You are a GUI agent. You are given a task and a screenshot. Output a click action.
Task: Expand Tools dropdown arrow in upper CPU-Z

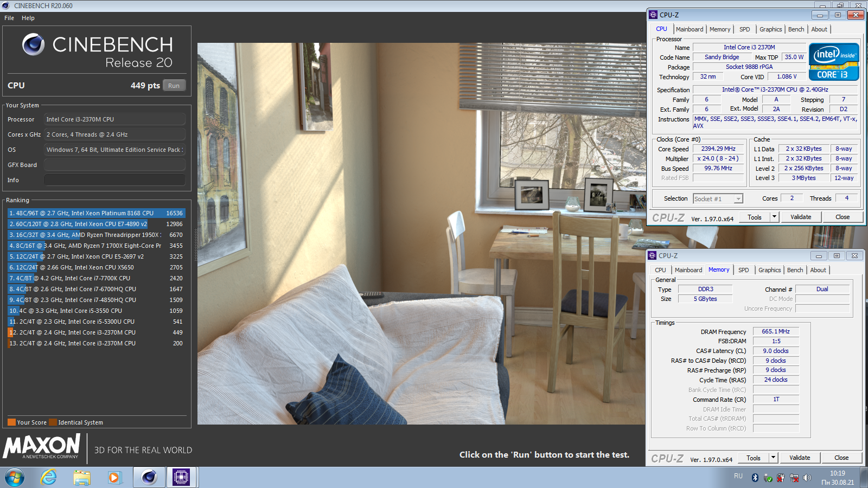(774, 217)
